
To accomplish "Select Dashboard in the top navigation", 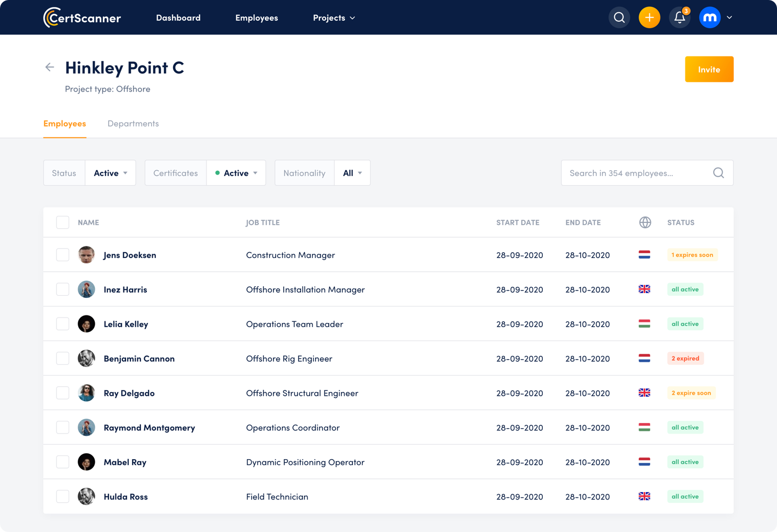I will tap(178, 18).
